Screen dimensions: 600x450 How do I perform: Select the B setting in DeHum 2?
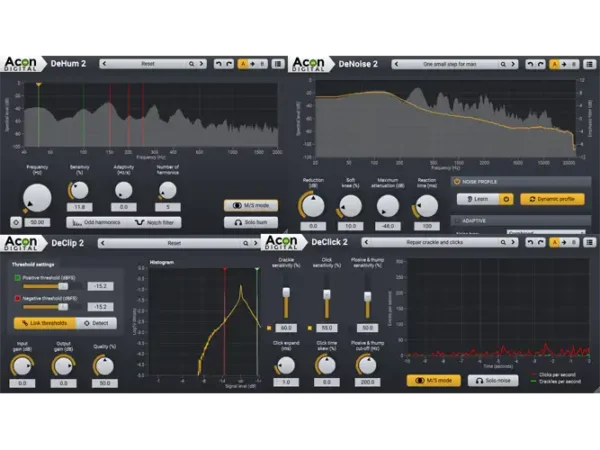tap(262, 64)
